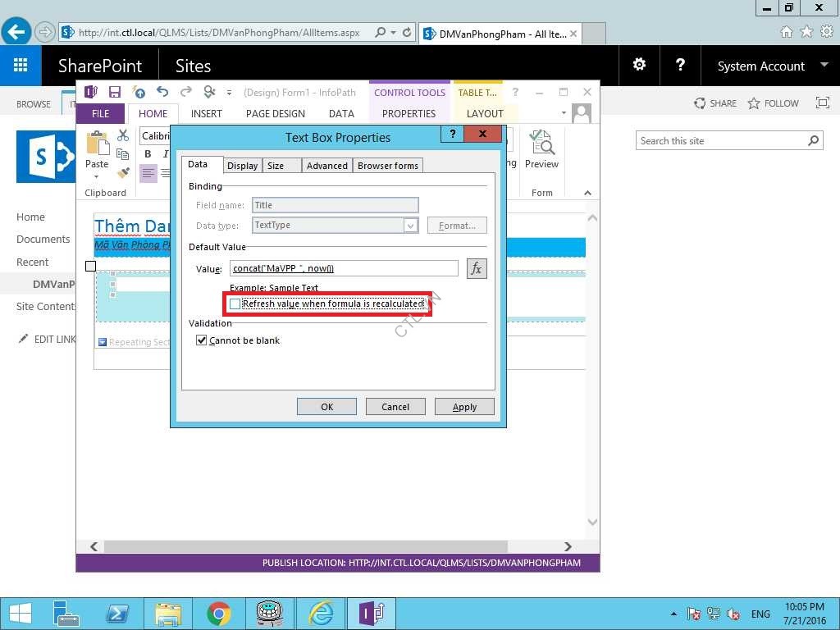This screenshot has width=840, height=630.
Task: Expand the System Account menu
Action: click(x=771, y=66)
